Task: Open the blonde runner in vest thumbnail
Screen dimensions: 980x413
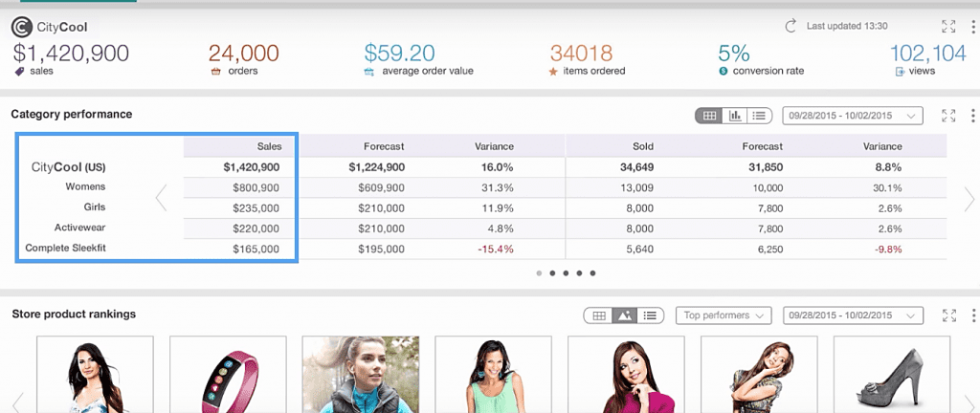Action: [361, 375]
